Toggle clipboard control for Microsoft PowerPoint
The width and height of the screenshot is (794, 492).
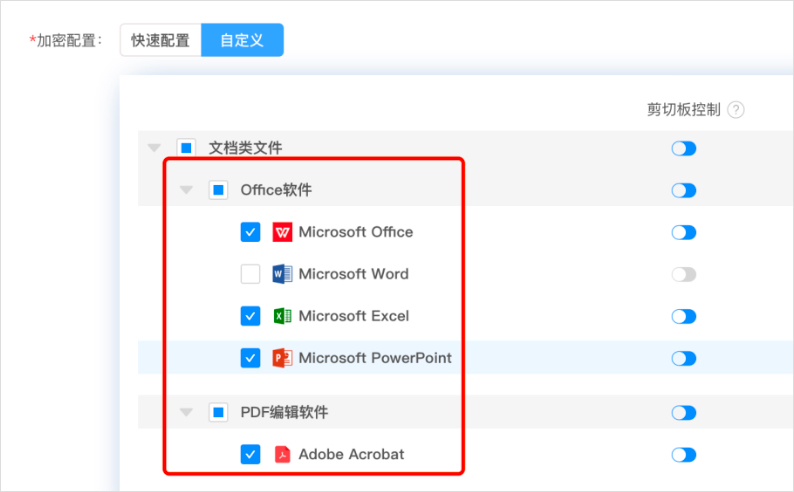tap(684, 358)
